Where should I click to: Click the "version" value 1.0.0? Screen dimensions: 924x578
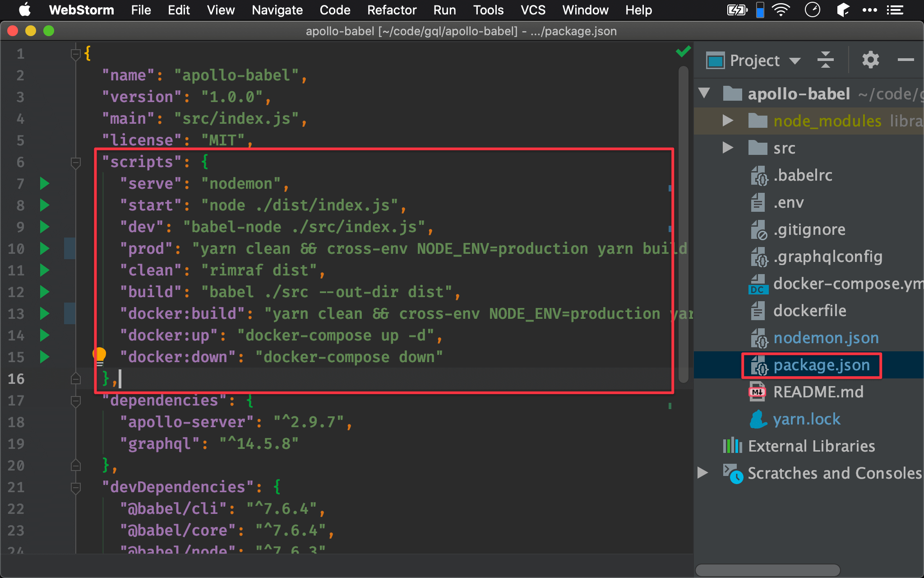232,97
